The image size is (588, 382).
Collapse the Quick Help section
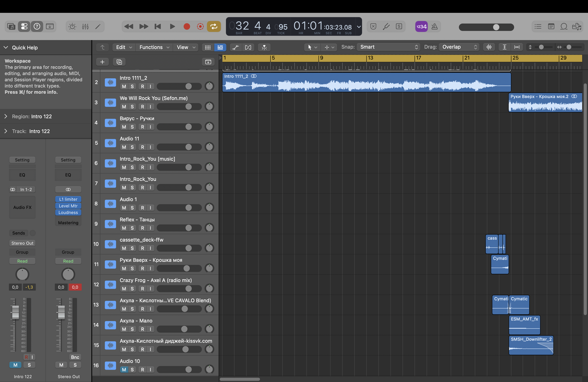[x=6, y=47]
